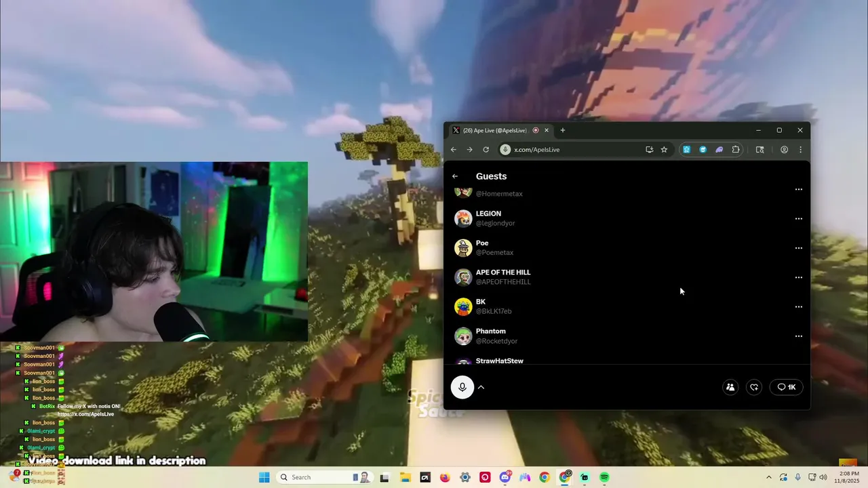Reload the x.com page
The image size is (868, 488).
486,150
